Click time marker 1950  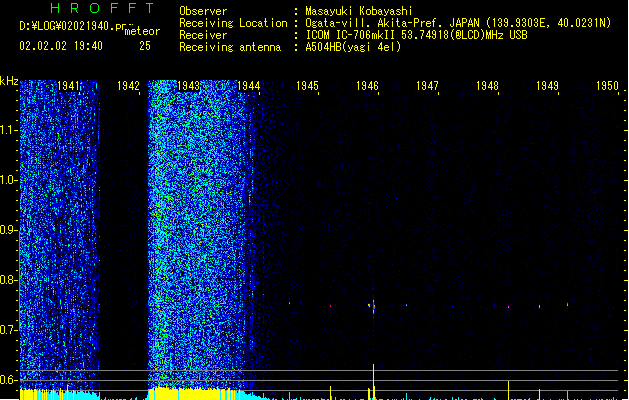point(607,86)
